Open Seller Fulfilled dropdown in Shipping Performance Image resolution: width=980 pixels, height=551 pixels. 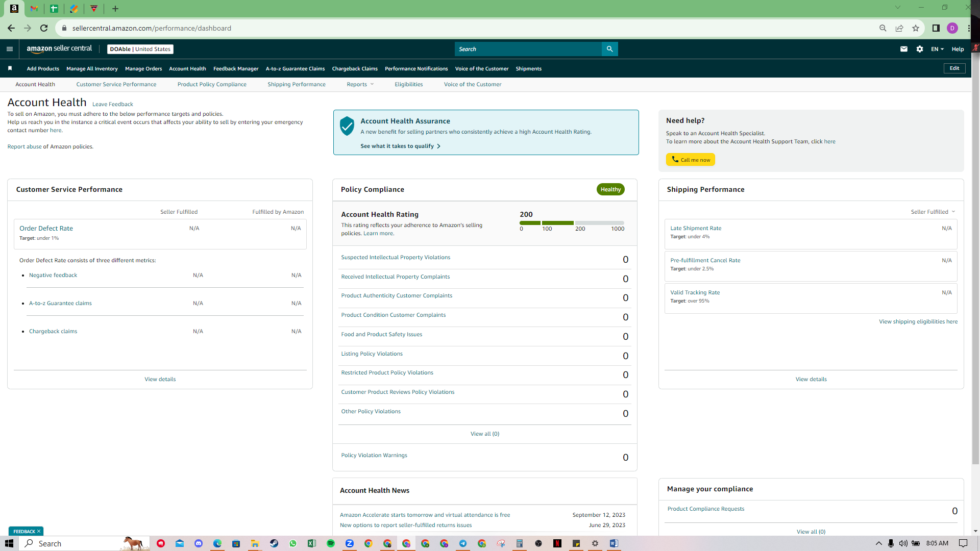[933, 212]
